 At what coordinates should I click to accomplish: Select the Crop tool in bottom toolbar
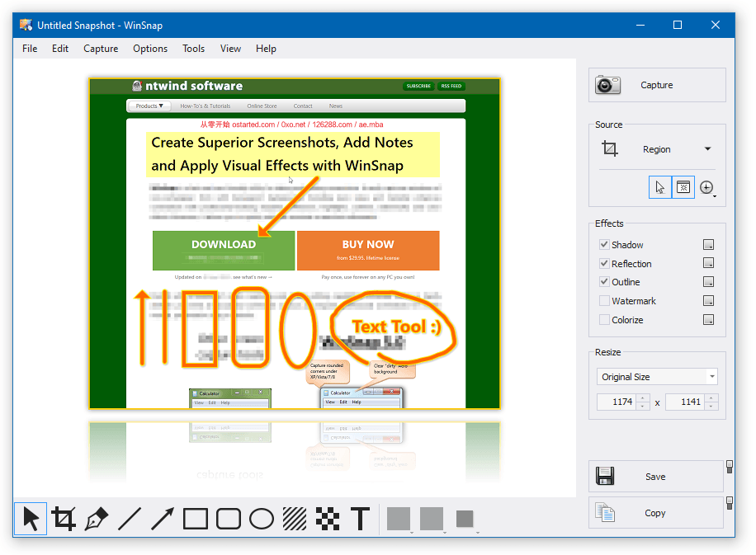click(x=64, y=519)
